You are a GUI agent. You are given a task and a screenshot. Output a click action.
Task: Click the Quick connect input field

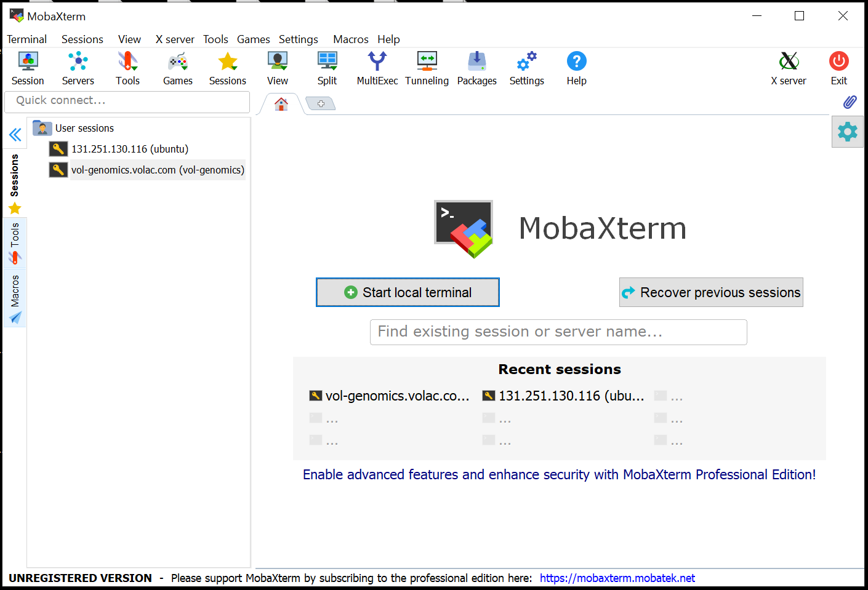[x=127, y=102]
